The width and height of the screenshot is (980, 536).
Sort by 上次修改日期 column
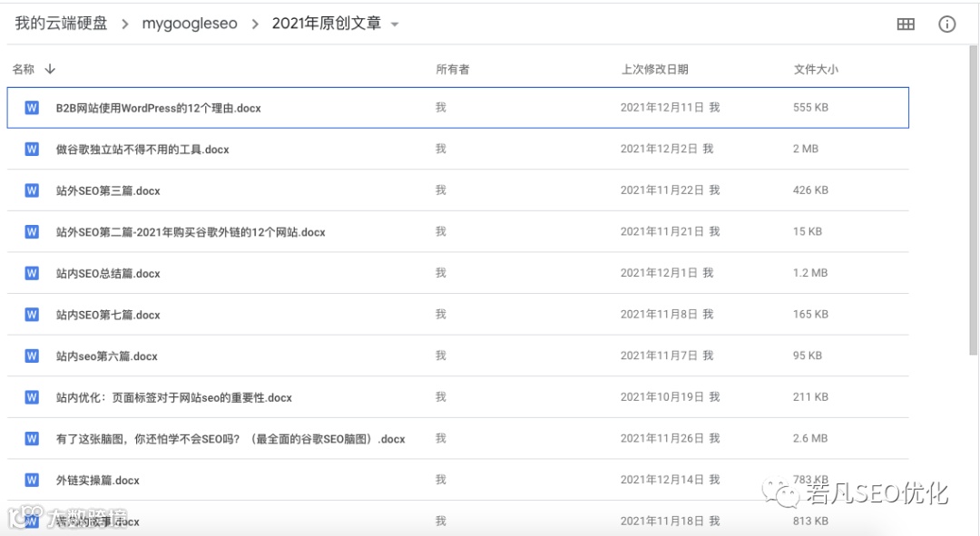[654, 69]
